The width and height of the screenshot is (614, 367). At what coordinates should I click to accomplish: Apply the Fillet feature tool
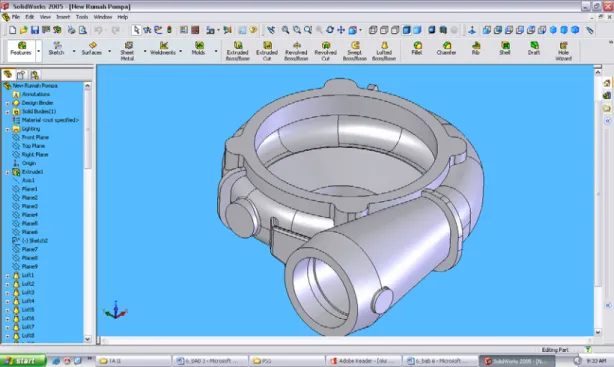click(417, 49)
